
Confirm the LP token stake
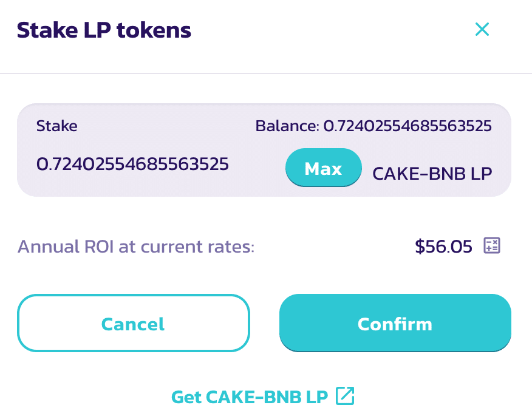(x=395, y=324)
